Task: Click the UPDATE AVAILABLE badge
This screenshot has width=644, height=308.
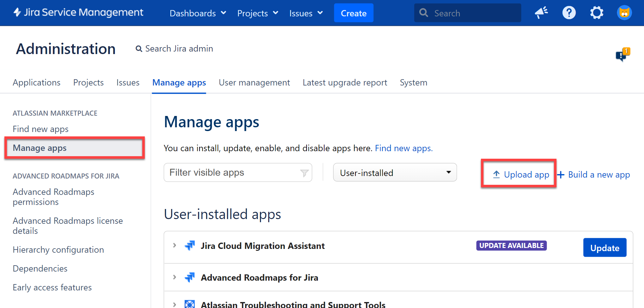Action: [511, 245]
